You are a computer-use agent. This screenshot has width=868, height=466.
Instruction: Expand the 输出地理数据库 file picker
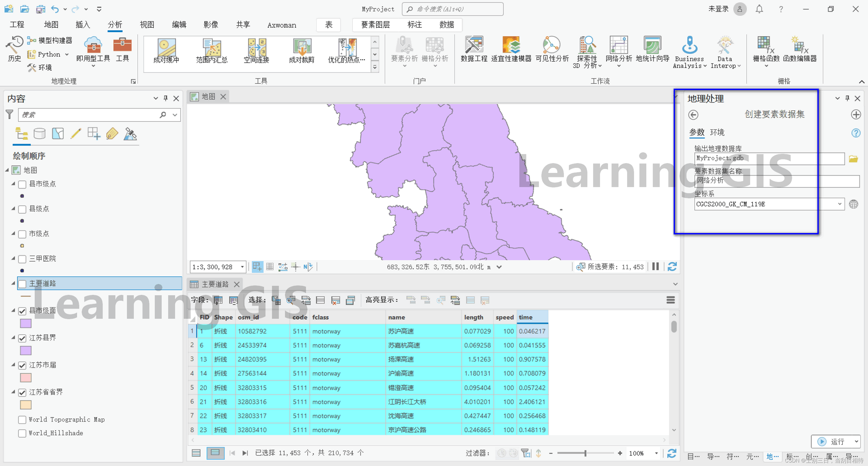coord(855,159)
